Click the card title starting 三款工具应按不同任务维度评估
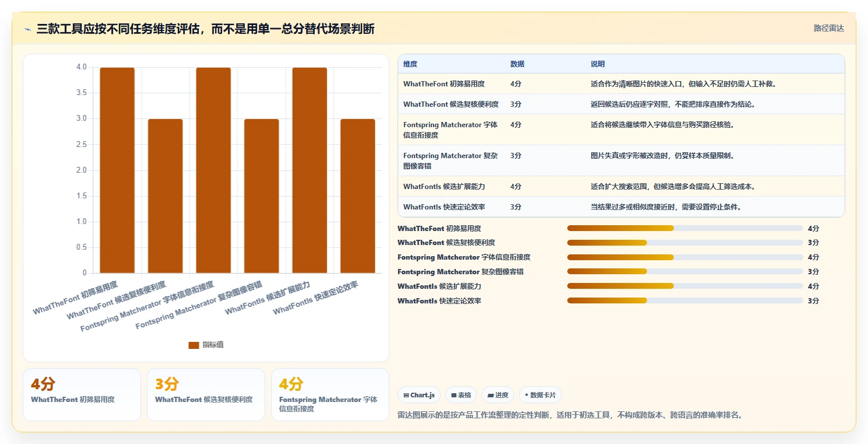The image size is (868, 444). coord(205,29)
